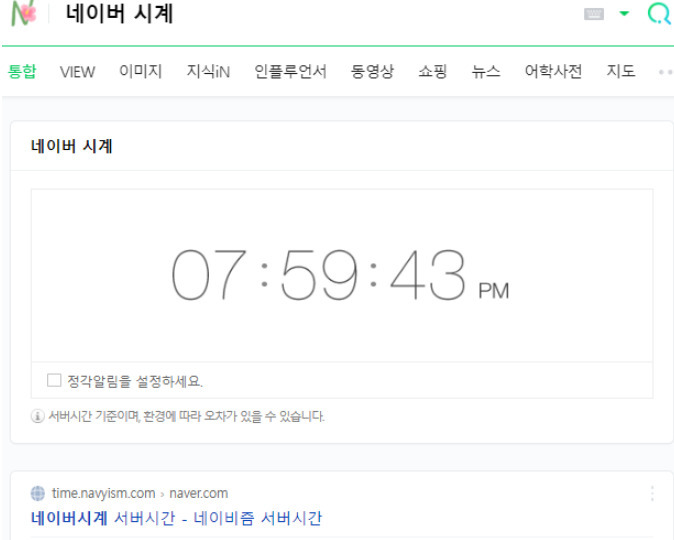Screen dimensions: 674x540
Task: Expand the search suggestions dropdown arrow
Action: coord(624,13)
